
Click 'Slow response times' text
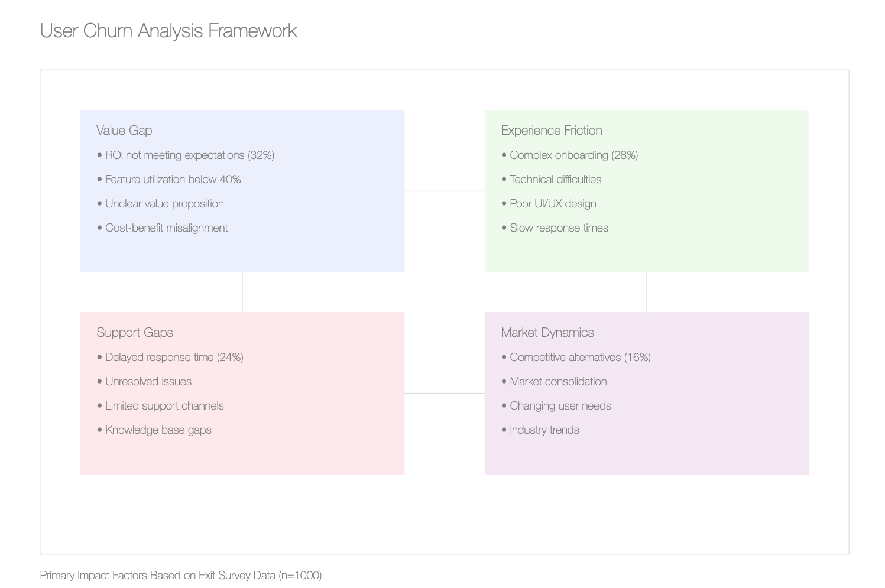tap(555, 228)
